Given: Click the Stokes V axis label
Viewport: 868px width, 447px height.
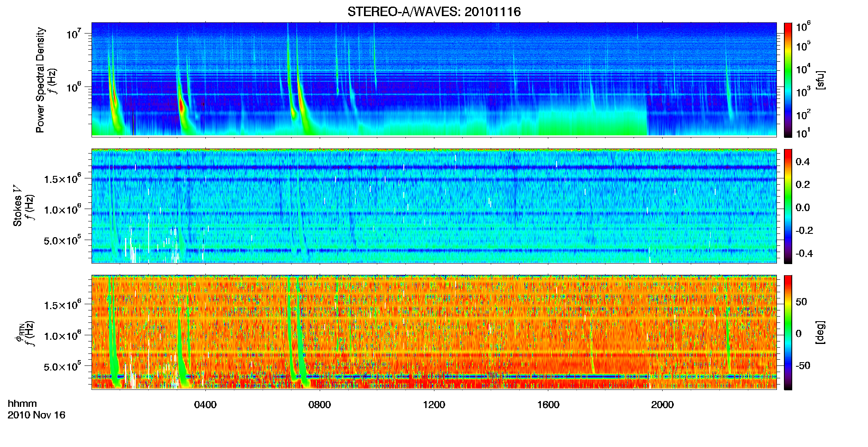Looking at the screenshot, I should coord(17,206).
